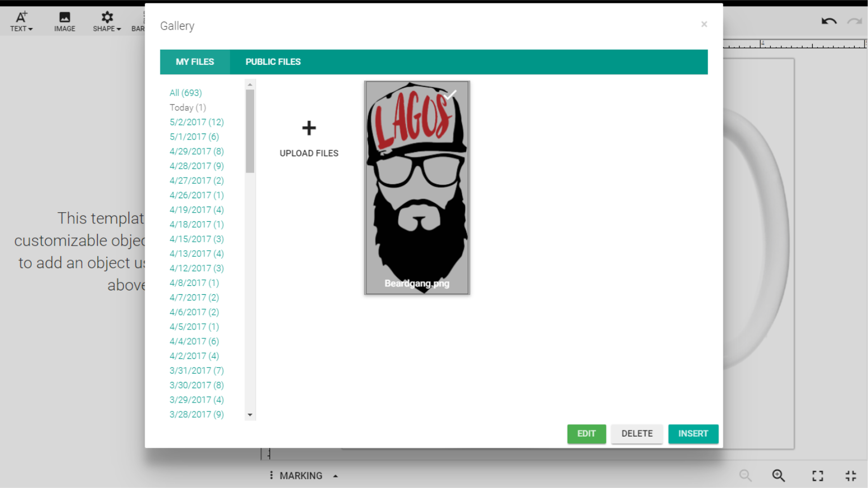Switch to the My Files tab
Image resolution: width=868 pixels, height=488 pixels.
point(195,62)
